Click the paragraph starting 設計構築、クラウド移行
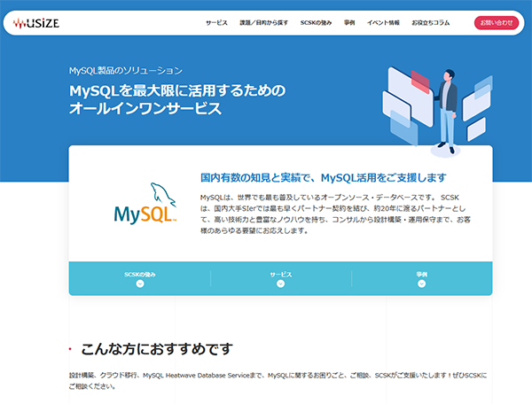This screenshot has height=404, width=532. [x=278, y=381]
